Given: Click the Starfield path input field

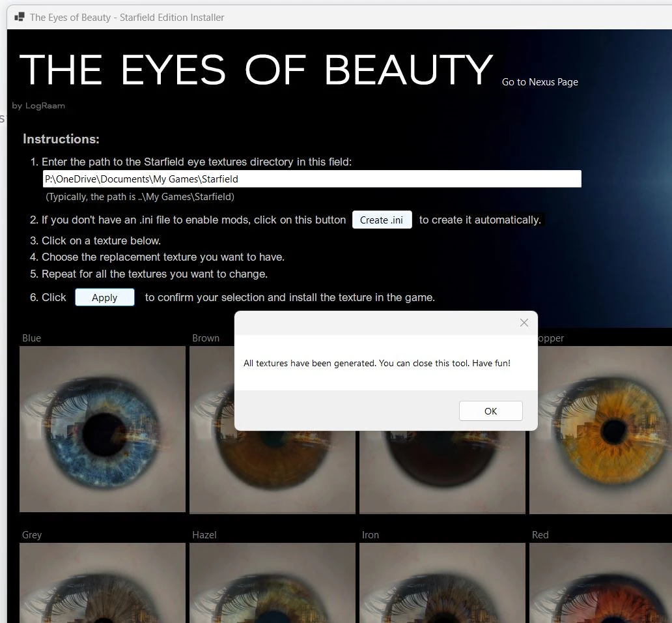Looking at the screenshot, I should [x=312, y=179].
